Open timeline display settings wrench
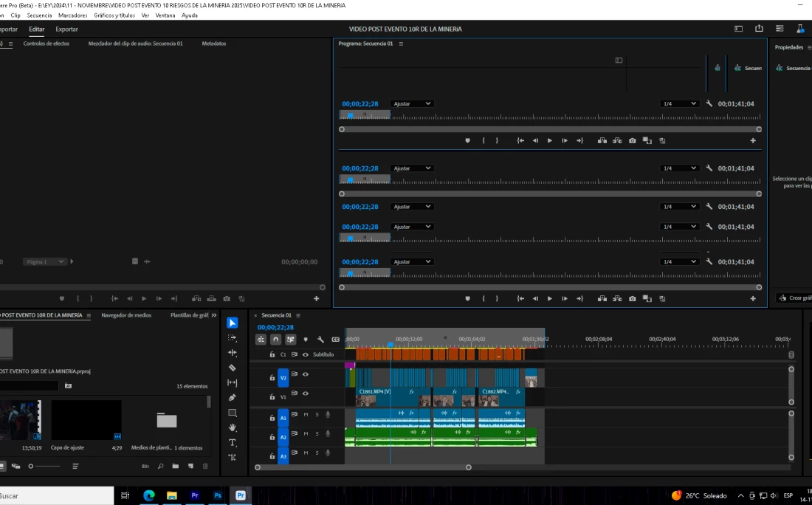The width and height of the screenshot is (812, 505). [320, 340]
